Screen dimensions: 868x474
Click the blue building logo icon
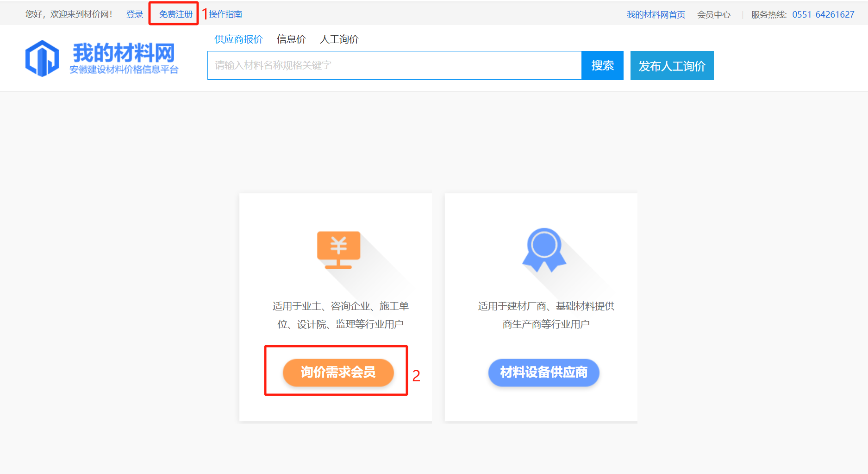click(42, 58)
